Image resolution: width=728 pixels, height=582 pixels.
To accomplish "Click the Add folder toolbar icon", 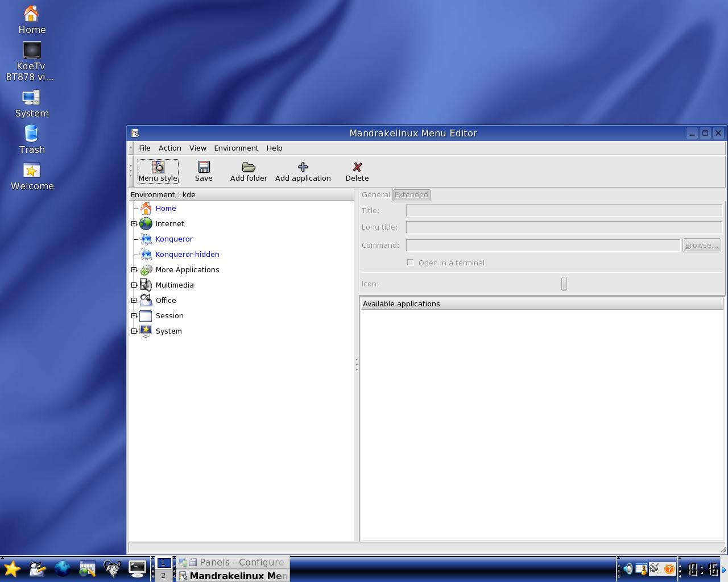I will tap(249, 167).
